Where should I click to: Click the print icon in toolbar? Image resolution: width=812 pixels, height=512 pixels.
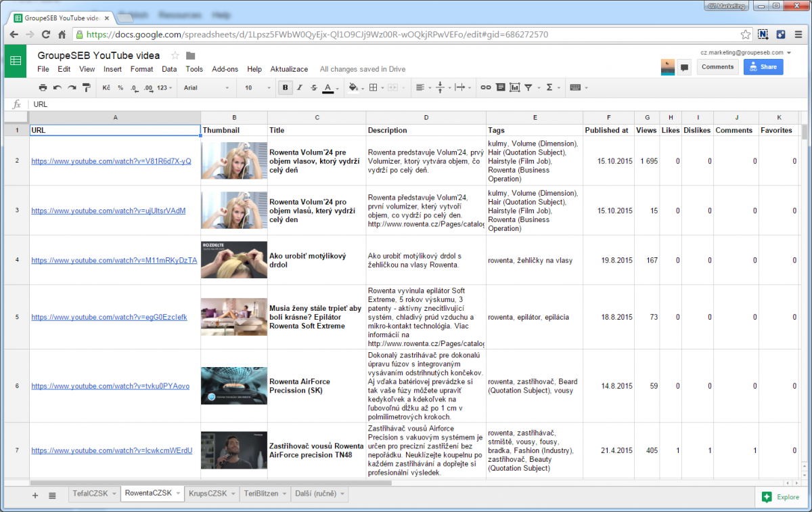[43, 87]
